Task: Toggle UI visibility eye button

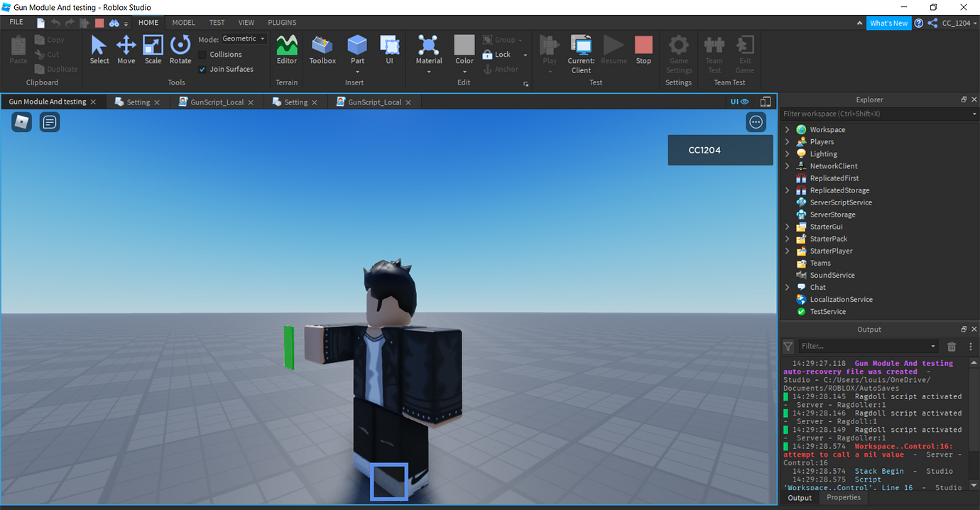Action: coord(740,102)
